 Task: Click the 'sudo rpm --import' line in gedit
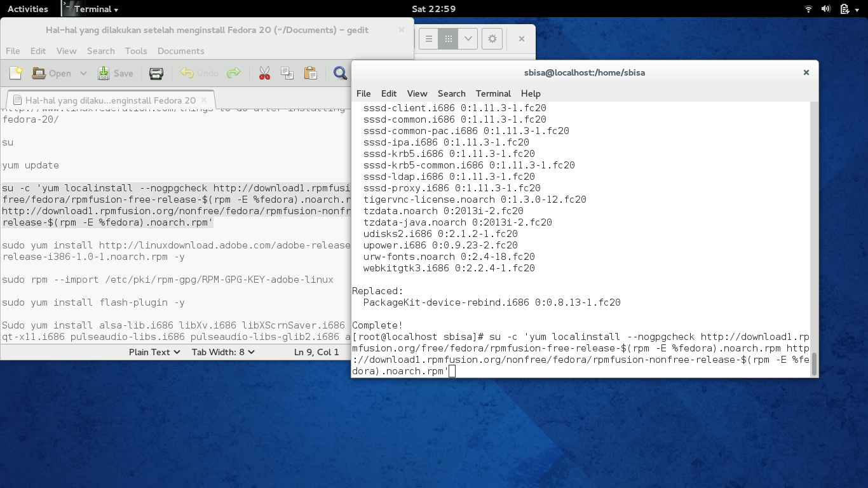(168, 280)
